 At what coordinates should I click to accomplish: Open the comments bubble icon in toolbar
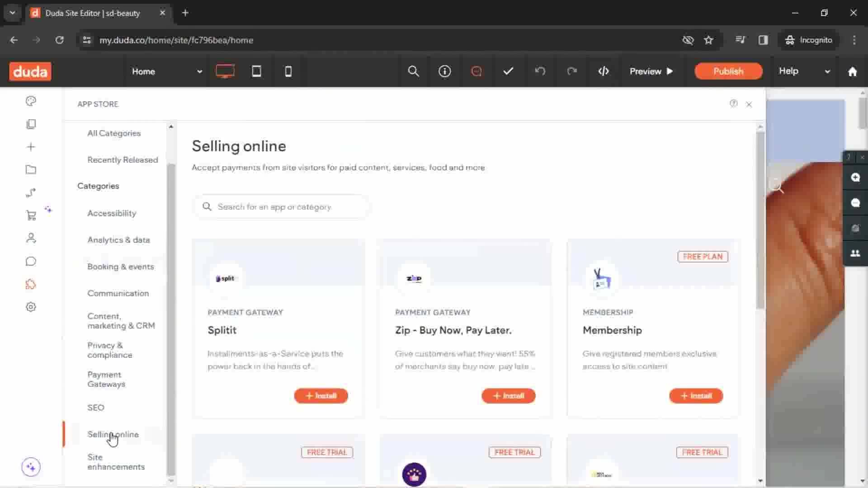point(476,71)
